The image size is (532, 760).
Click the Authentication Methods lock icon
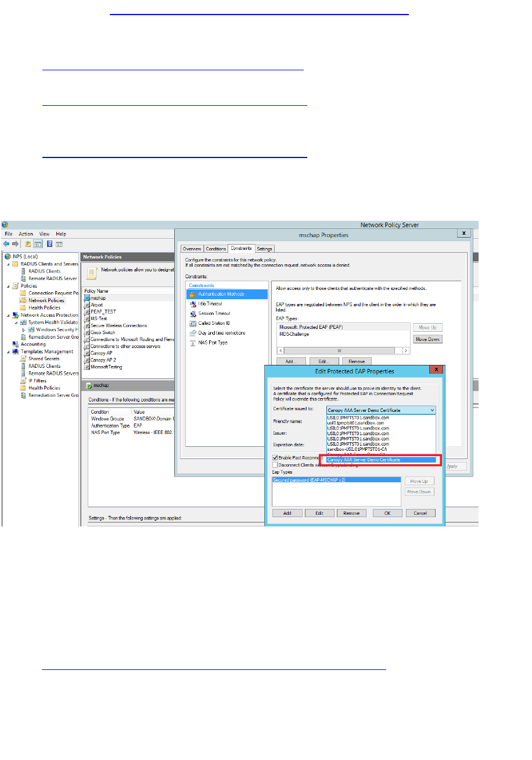coord(193,294)
